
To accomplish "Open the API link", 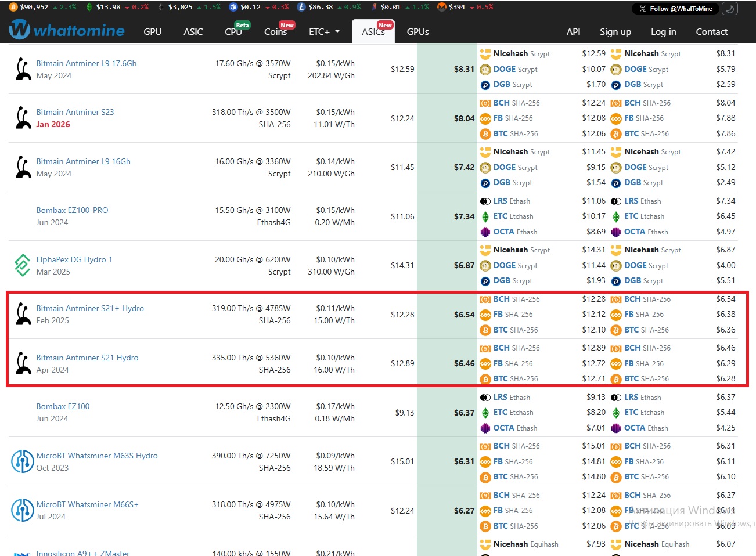I will click(574, 31).
